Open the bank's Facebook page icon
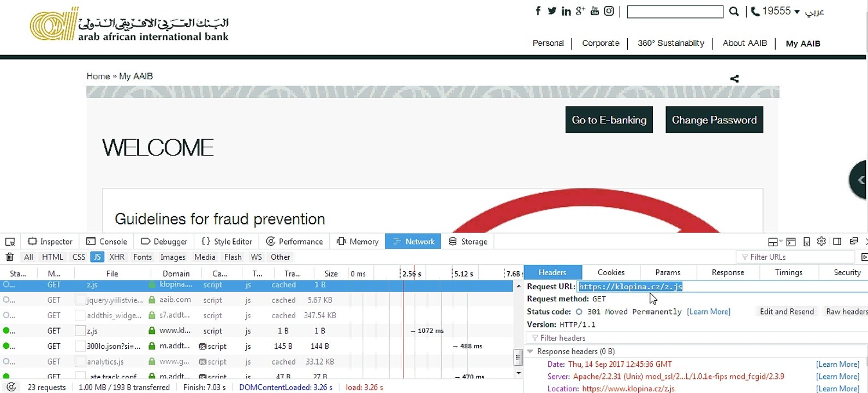 [538, 11]
